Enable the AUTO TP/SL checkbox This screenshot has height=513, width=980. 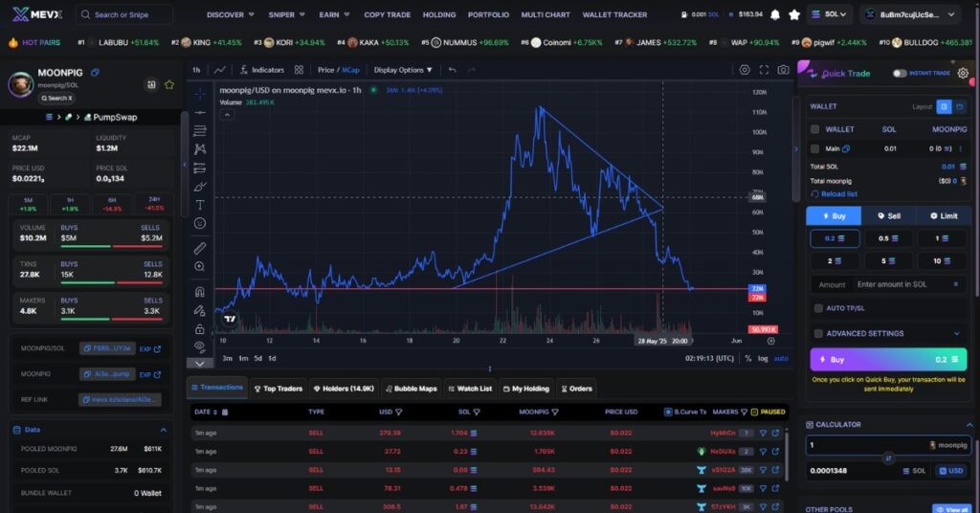pyautogui.click(x=818, y=308)
